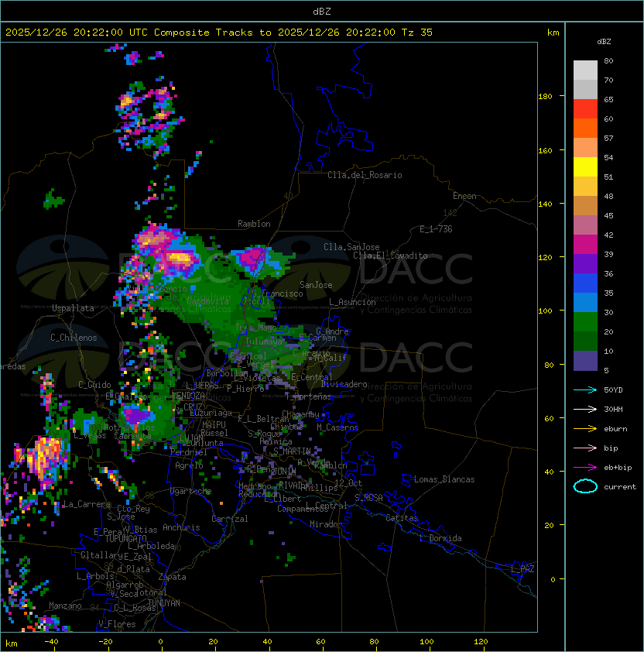Click the Zapata label
This screenshot has width=644, height=652.
(x=172, y=577)
